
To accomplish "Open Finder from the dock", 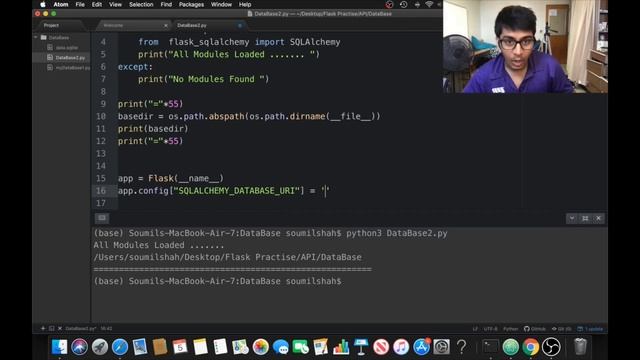I will click(60, 347).
